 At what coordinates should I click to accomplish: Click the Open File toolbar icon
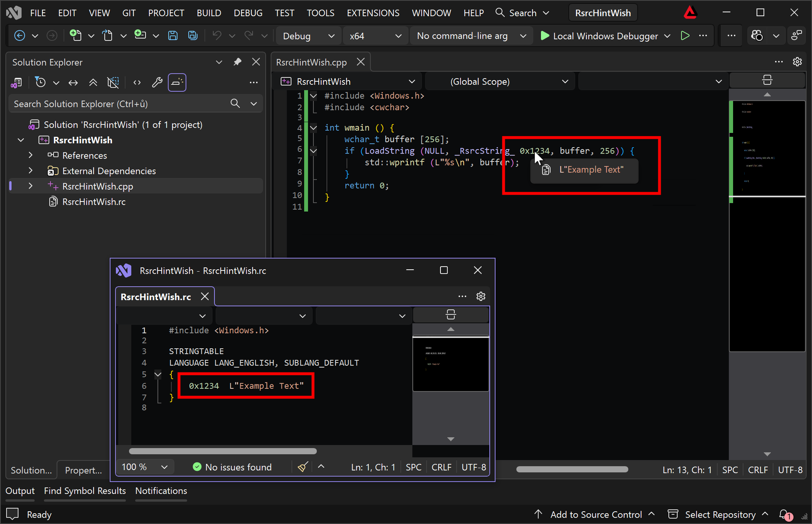pyautogui.click(x=107, y=36)
